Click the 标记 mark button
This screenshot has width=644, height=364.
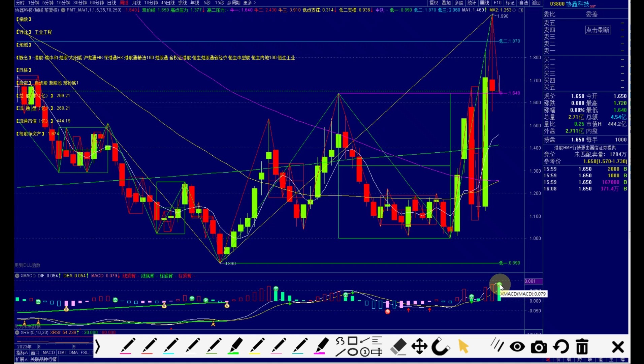(510, 3)
